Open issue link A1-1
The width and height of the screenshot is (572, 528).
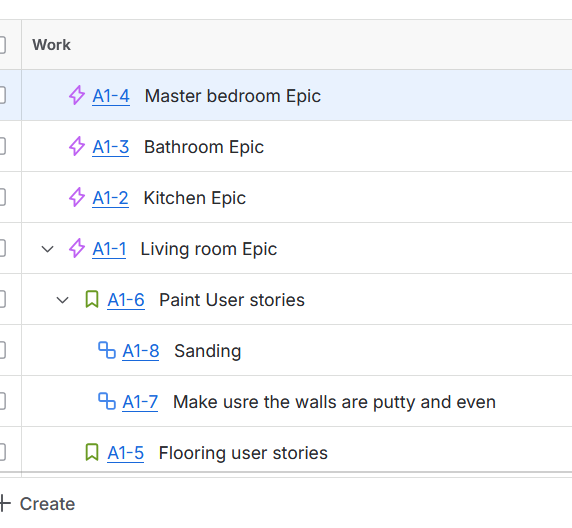(109, 249)
